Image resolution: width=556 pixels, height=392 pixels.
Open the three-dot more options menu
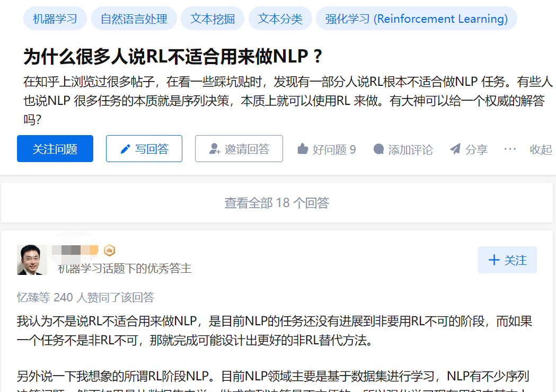click(x=510, y=149)
